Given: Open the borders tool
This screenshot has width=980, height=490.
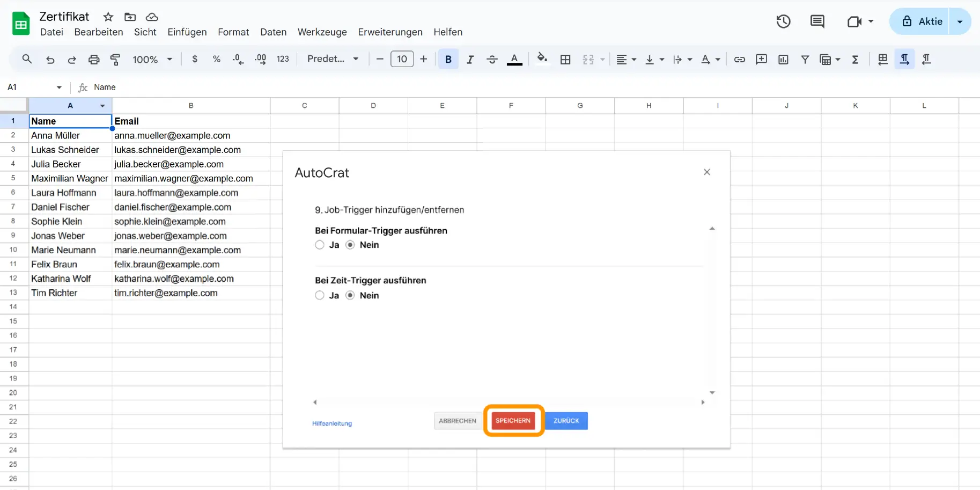Looking at the screenshot, I should [x=565, y=60].
